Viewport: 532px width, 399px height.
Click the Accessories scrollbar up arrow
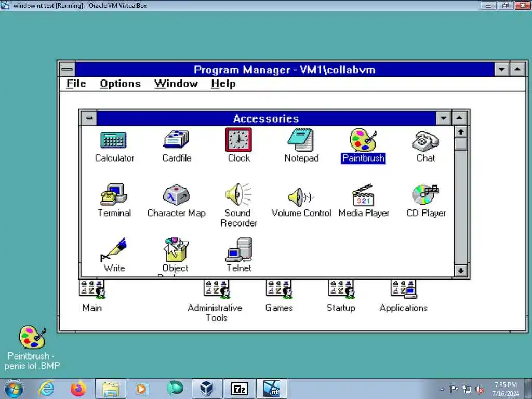[461, 132]
